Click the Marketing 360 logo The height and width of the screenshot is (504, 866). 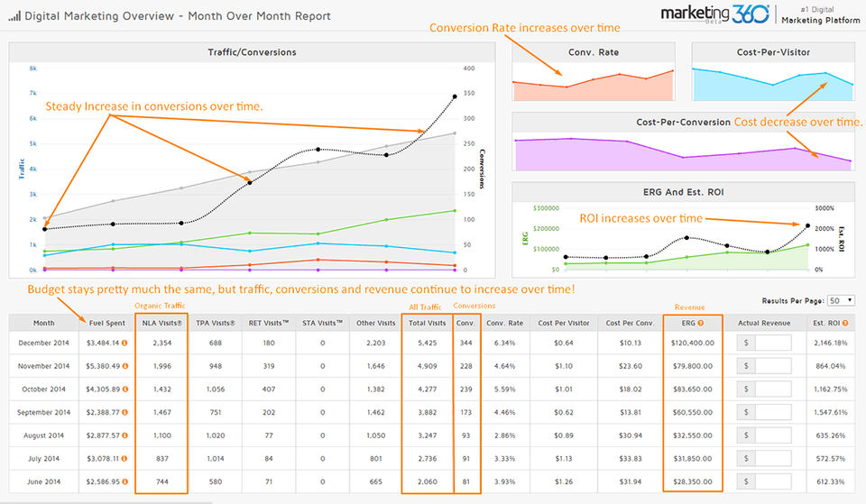pos(714,14)
